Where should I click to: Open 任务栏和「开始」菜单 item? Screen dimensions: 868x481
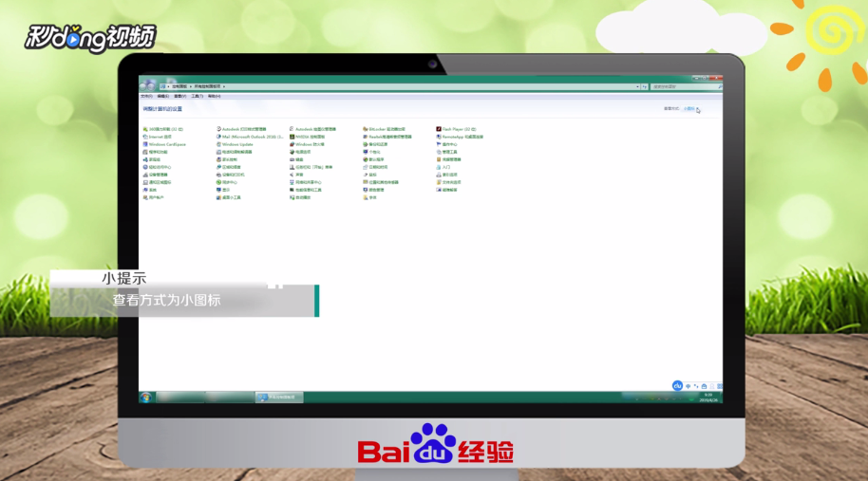coord(311,167)
